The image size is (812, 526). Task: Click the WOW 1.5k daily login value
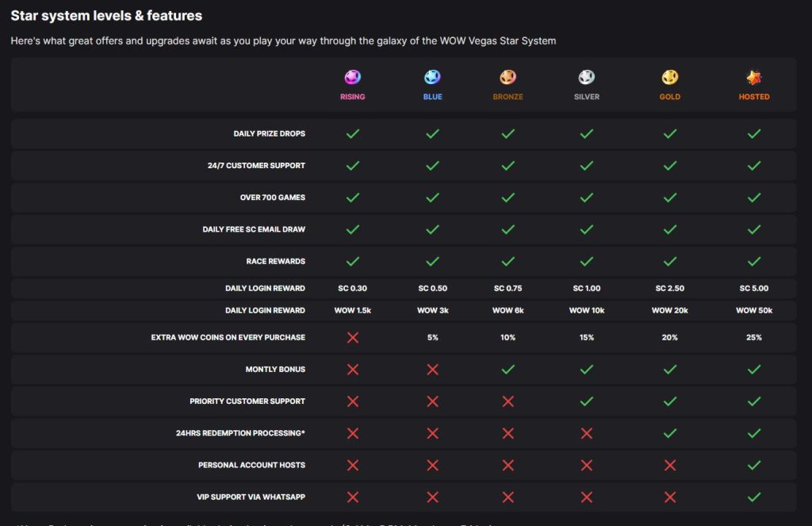point(353,310)
